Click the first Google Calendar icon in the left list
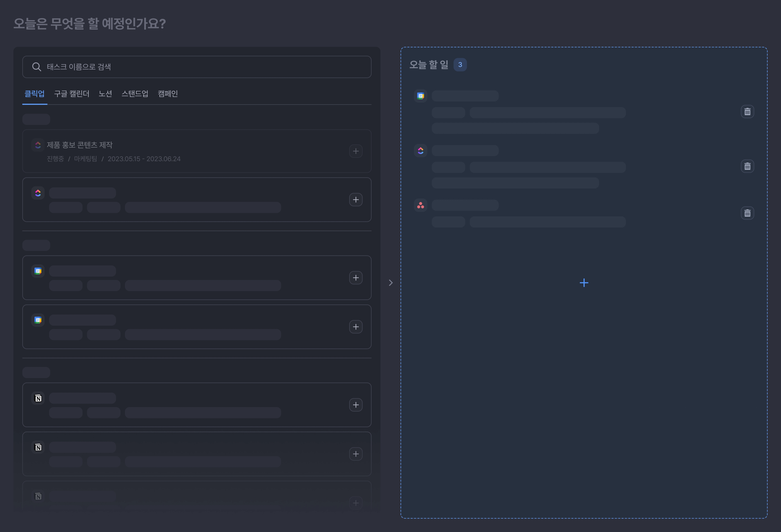781x532 pixels. pos(38,271)
